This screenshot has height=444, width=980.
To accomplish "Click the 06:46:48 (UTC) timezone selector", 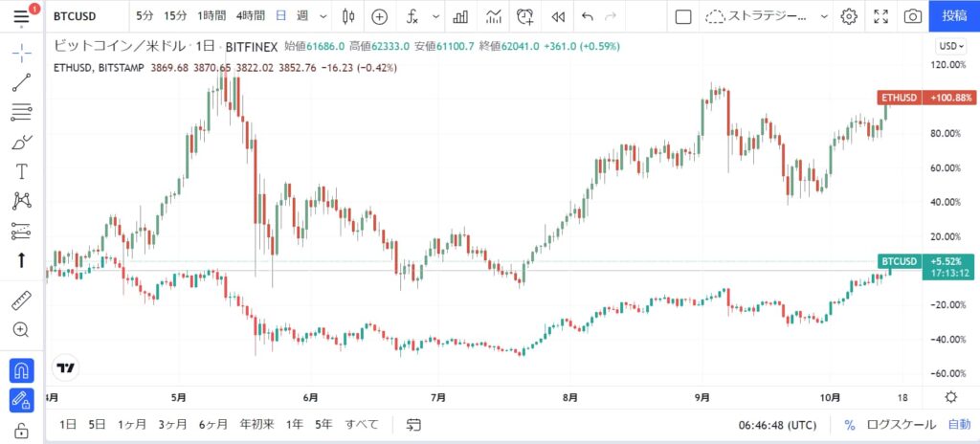I will coord(777,425).
